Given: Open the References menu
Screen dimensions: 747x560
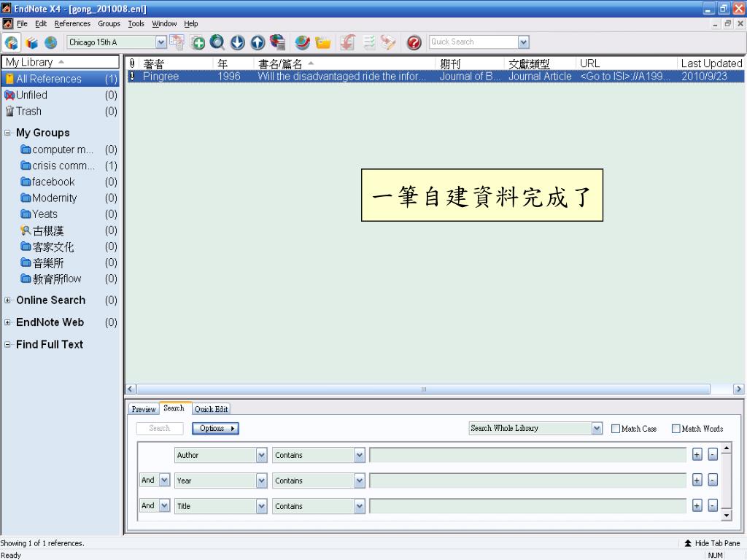Looking at the screenshot, I should coord(72,23).
